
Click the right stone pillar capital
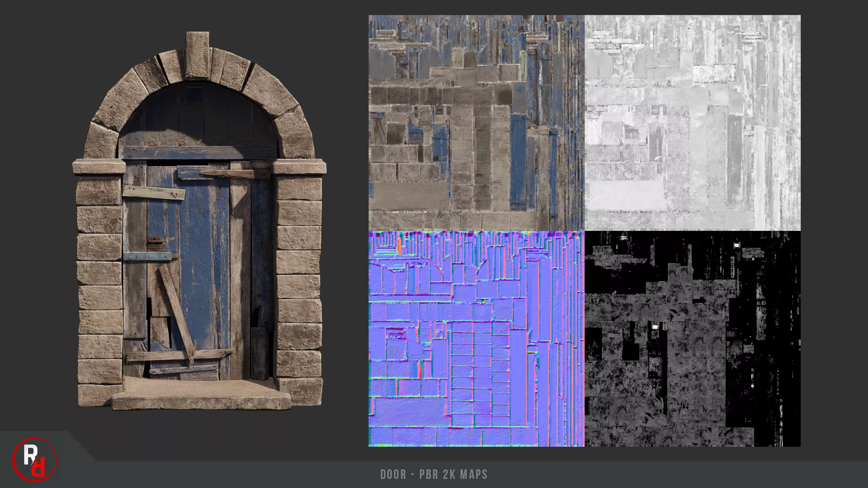pyautogui.click(x=299, y=167)
